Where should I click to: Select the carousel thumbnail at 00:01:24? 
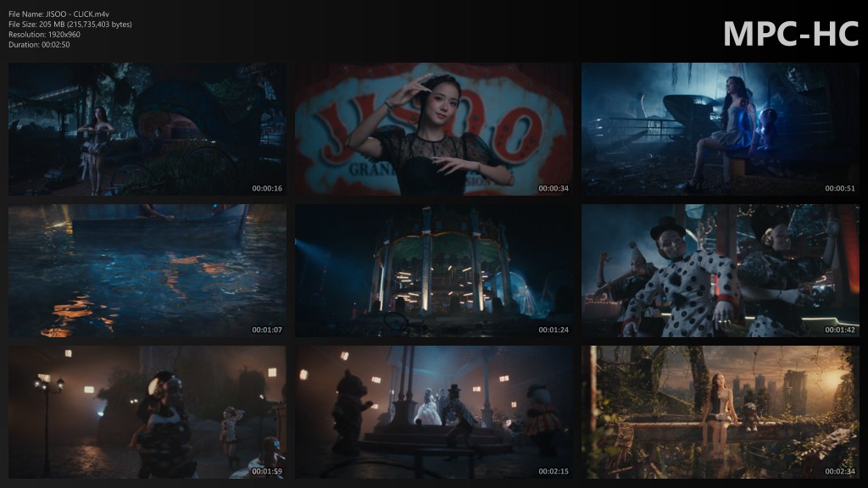point(434,270)
